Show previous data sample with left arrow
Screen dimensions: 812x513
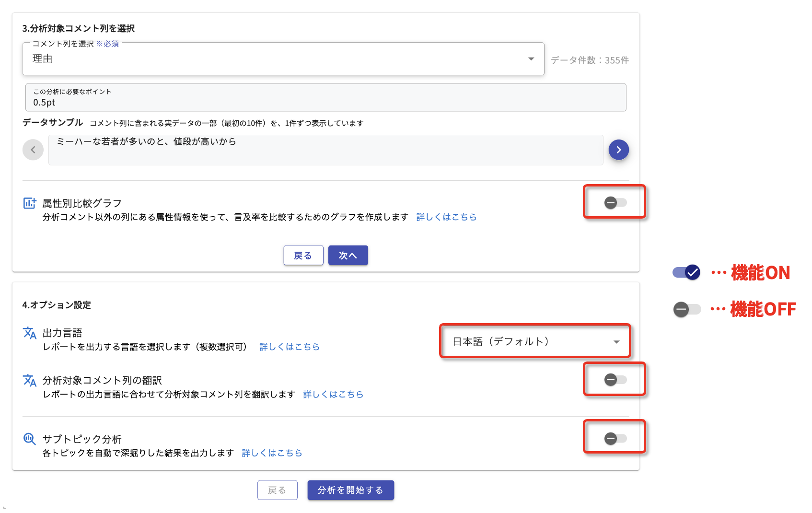click(33, 150)
